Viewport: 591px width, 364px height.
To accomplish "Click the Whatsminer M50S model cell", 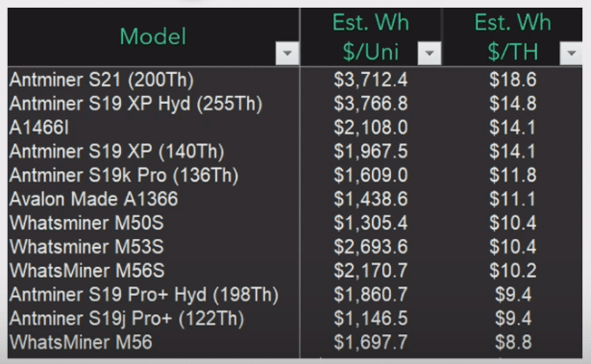I will click(x=154, y=223).
